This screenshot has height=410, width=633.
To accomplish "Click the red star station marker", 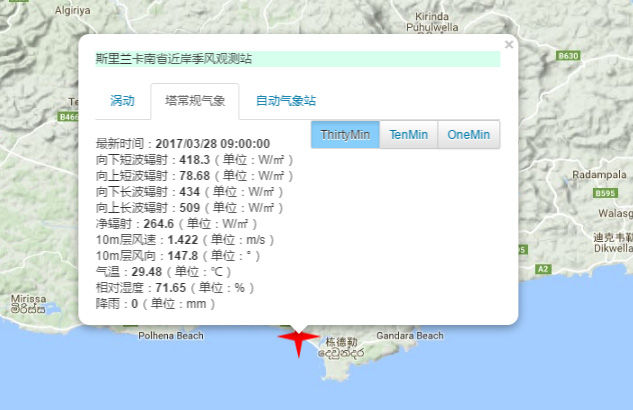I will (298, 341).
